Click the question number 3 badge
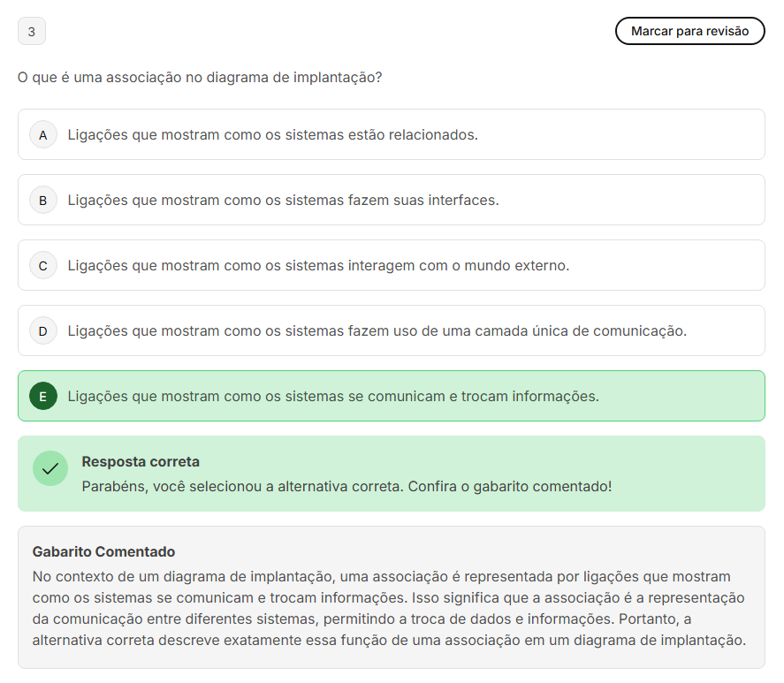Viewport: 784px width, 683px height. [32, 32]
